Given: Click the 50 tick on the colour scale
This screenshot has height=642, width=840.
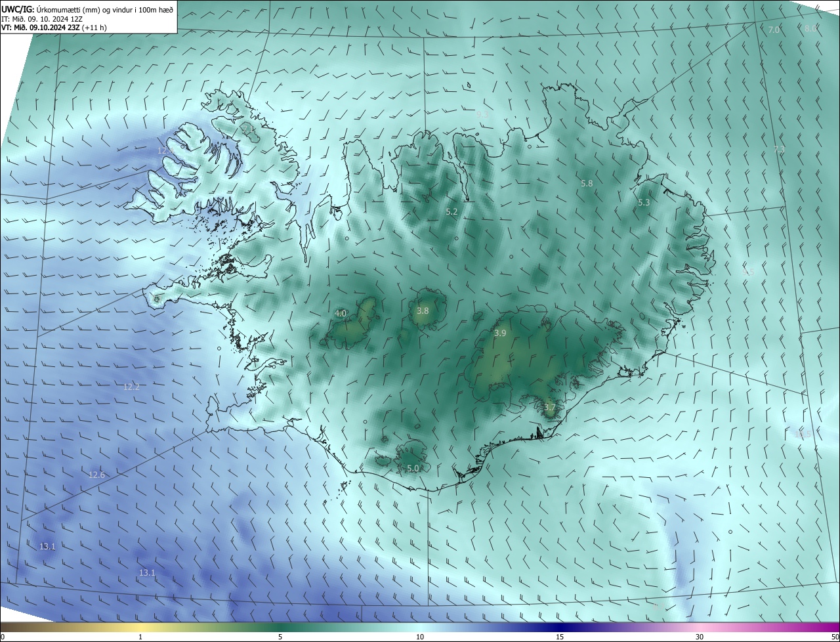Looking at the screenshot, I should tap(835, 637).
